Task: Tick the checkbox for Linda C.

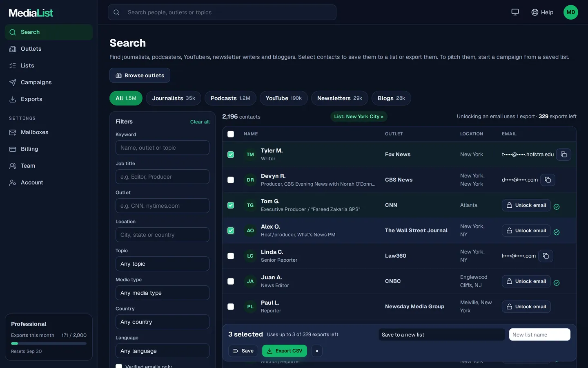Action: click(x=231, y=256)
